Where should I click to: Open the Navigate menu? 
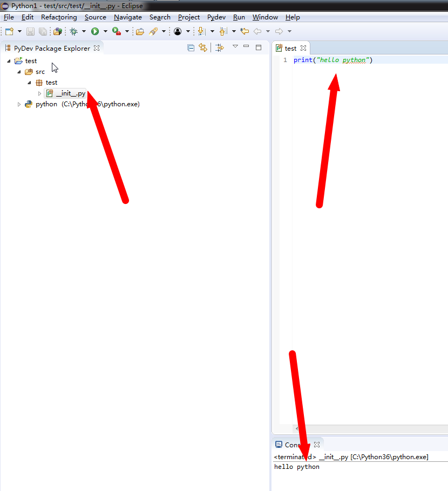pyautogui.click(x=128, y=17)
